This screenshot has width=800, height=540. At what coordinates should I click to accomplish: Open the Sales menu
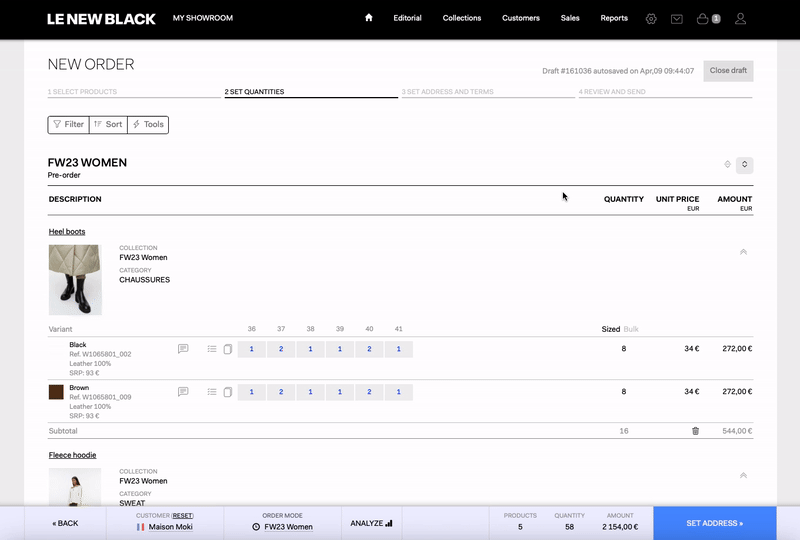coord(570,18)
